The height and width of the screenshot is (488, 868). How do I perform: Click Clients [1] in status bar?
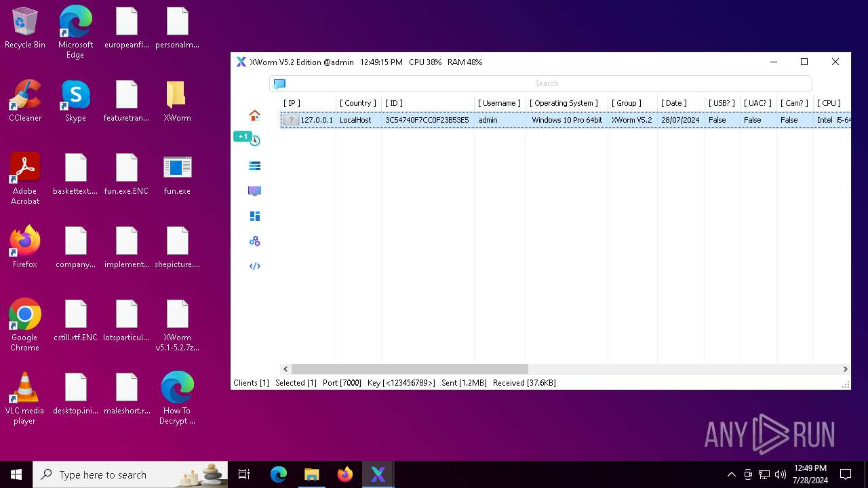click(x=251, y=383)
